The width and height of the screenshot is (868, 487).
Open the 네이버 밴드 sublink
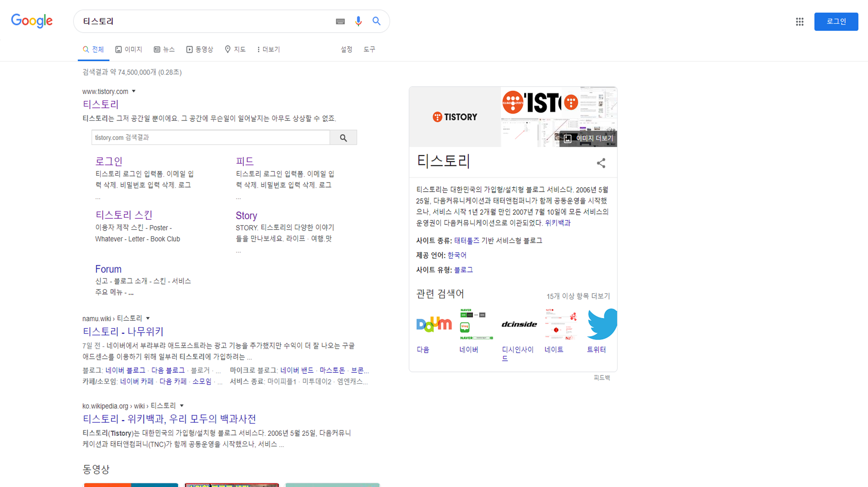point(297,370)
